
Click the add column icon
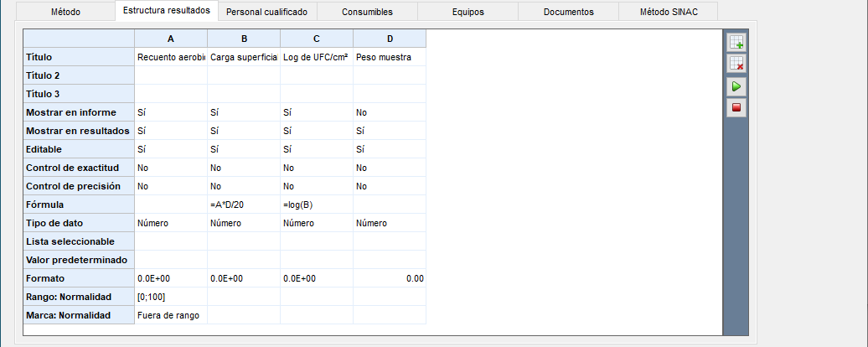[736, 43]
